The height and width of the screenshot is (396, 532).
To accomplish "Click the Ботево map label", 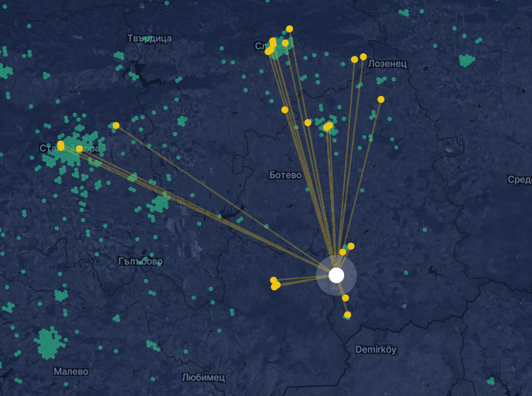I will [x=285, y=175].
